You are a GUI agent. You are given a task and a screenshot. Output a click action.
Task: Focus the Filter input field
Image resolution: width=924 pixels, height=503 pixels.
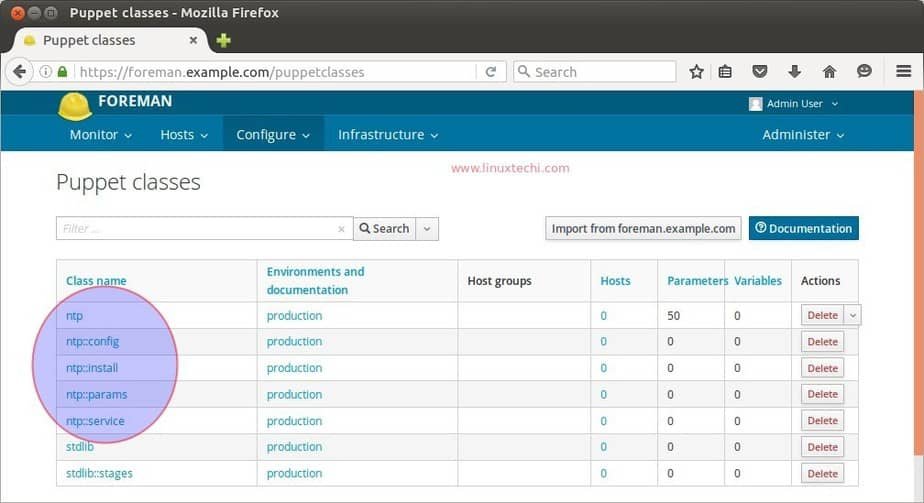pos(197,229)
